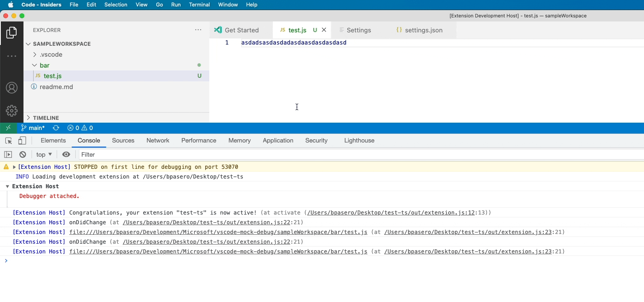This screenshot has width=644, height=302.
Task: Open the Performance tab in DevTools
Action: click(199, 140)
